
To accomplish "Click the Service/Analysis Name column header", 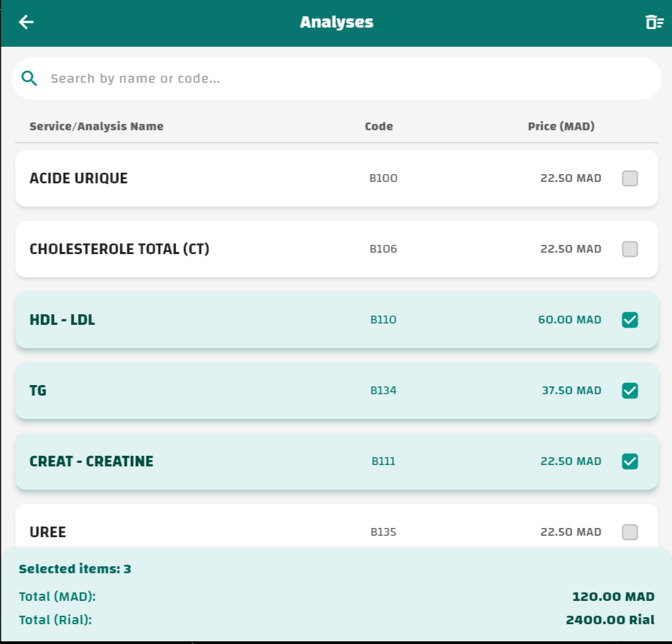I will pyautogui.click(x=96, y=127).
